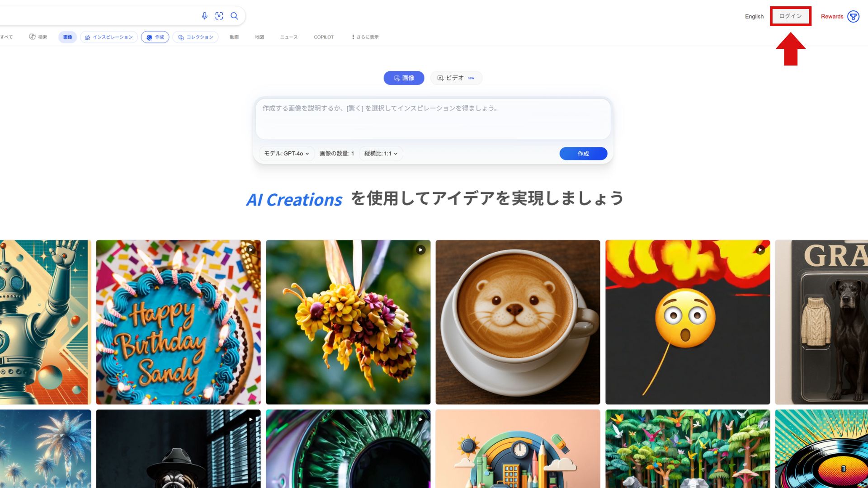Screen dimensions: 868x488
Task: Open the コレクション collections pill
Action: [x=195, y=37]
